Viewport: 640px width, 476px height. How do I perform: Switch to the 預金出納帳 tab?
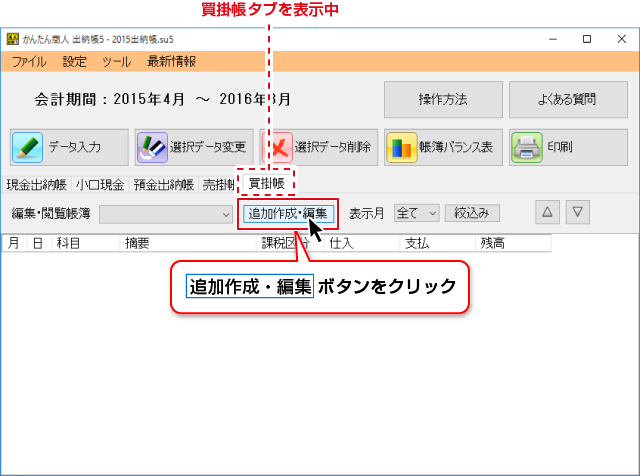164,185
